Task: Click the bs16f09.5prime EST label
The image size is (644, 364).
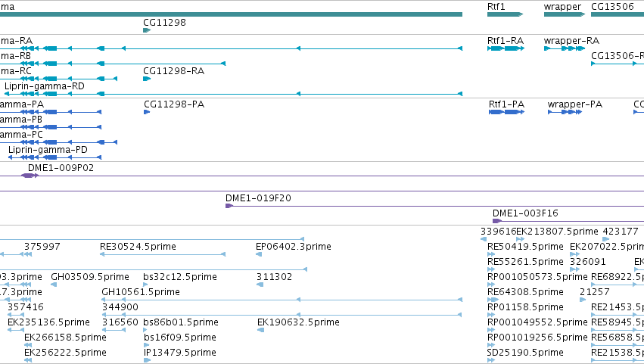Action: (x=179, y=338)
